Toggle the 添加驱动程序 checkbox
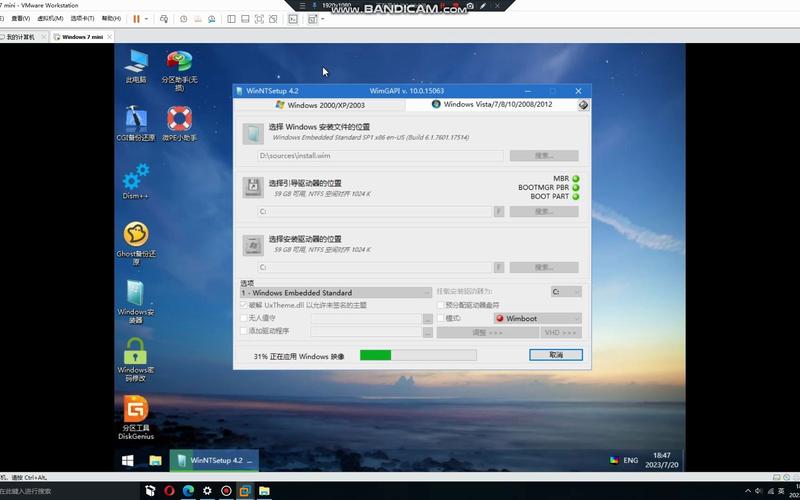 coord(244,331)
